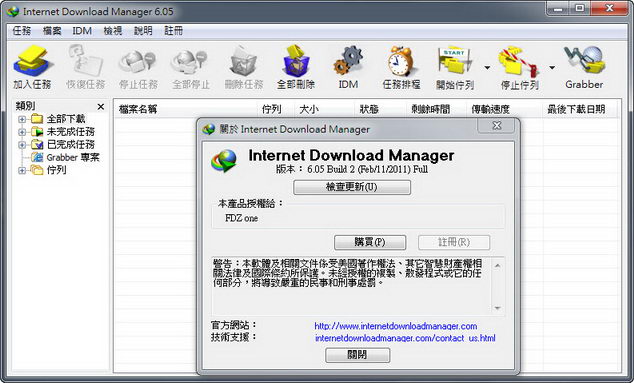Click the 關閉 button in About dialog

coord(357,355)
